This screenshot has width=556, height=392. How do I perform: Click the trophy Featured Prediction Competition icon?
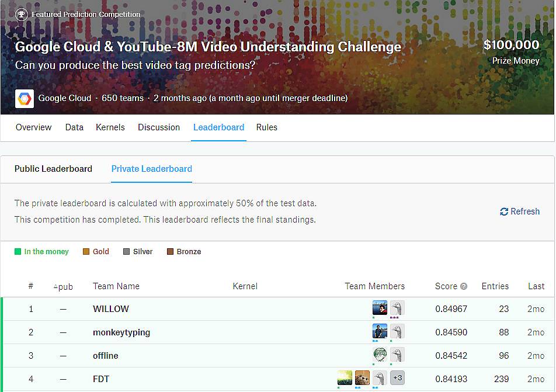click(x=21, y=15)
